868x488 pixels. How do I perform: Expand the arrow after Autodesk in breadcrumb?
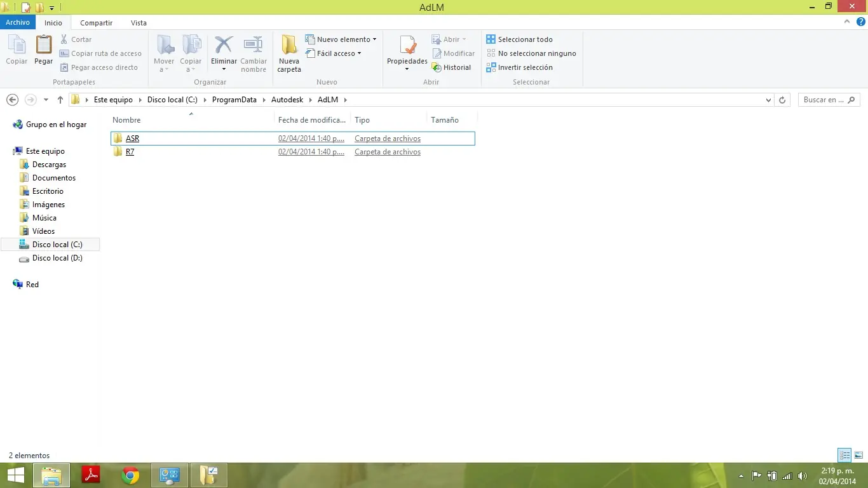(310, 100)
